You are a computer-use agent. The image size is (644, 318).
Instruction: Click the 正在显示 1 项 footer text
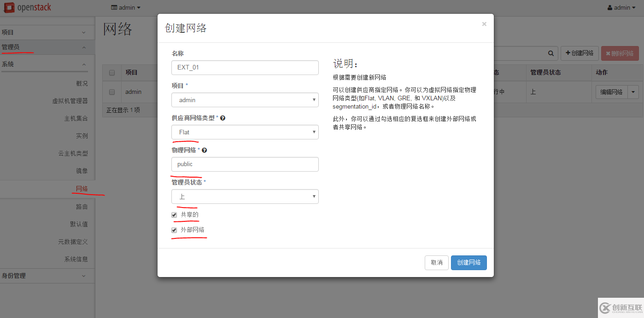(x=123, y=110)
